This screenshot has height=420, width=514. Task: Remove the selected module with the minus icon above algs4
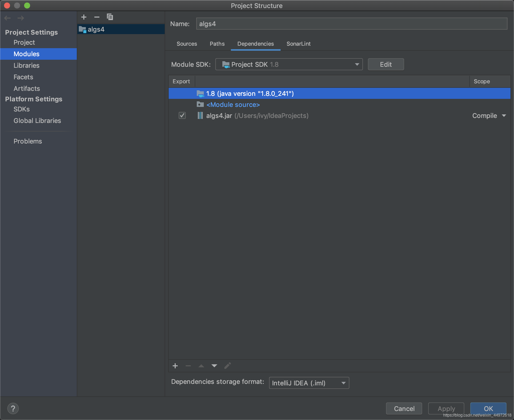pos(97,17)
